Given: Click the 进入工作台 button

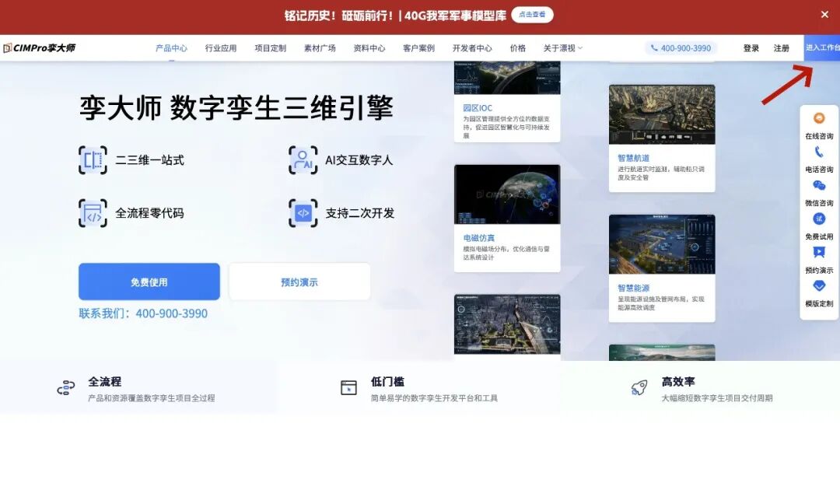Looking at the screenshot, I should (822, 47).
